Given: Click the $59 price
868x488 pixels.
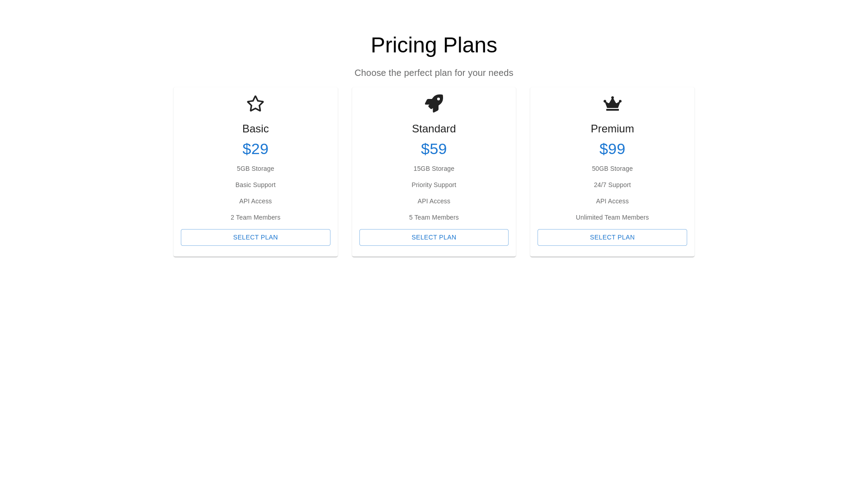Looking at the screenshot, I should click(x=434, y=149).
